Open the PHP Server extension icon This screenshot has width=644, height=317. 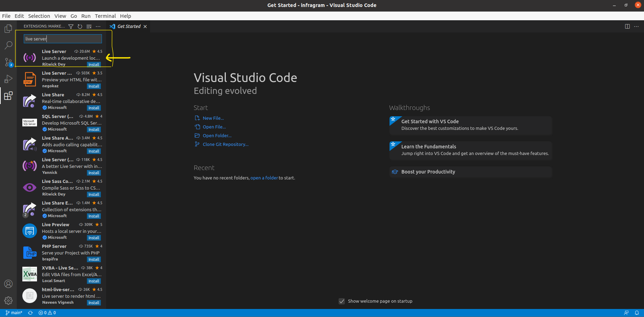coord(30,252)
